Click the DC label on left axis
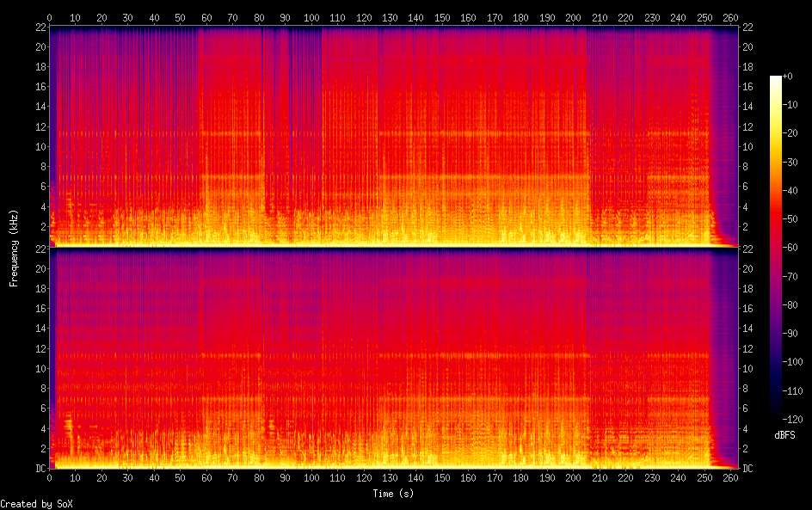The height and width of the screenshot is (510, 812). (41, 468)
